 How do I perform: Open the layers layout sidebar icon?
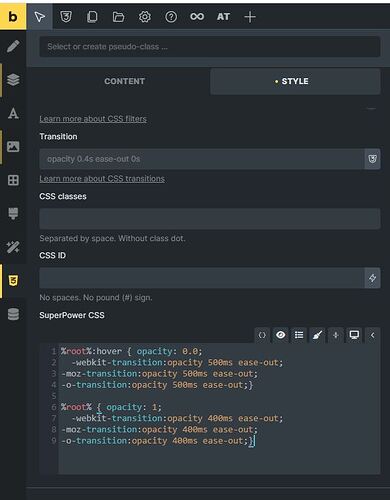pyautogui.click(x=13, y=80)
